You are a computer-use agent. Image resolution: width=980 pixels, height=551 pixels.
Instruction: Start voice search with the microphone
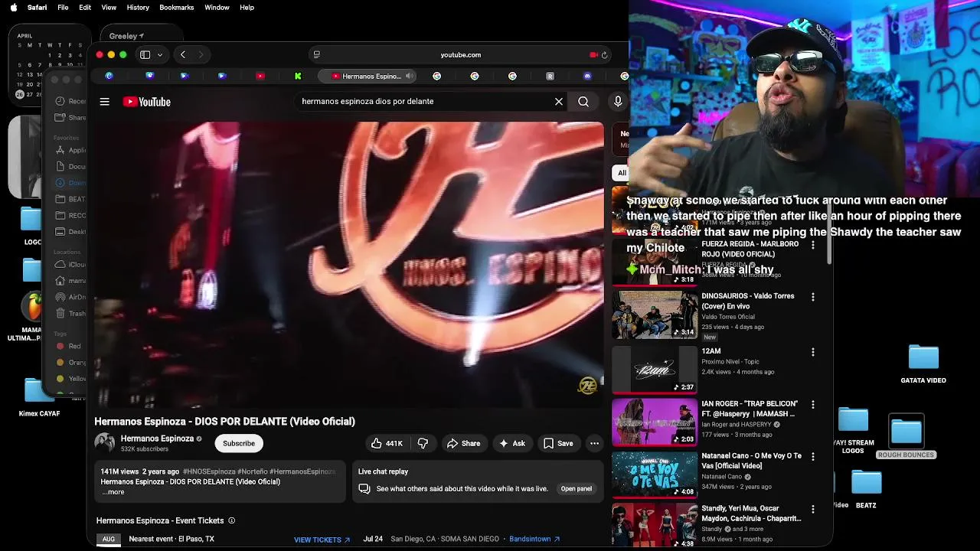tap(618, 101)
